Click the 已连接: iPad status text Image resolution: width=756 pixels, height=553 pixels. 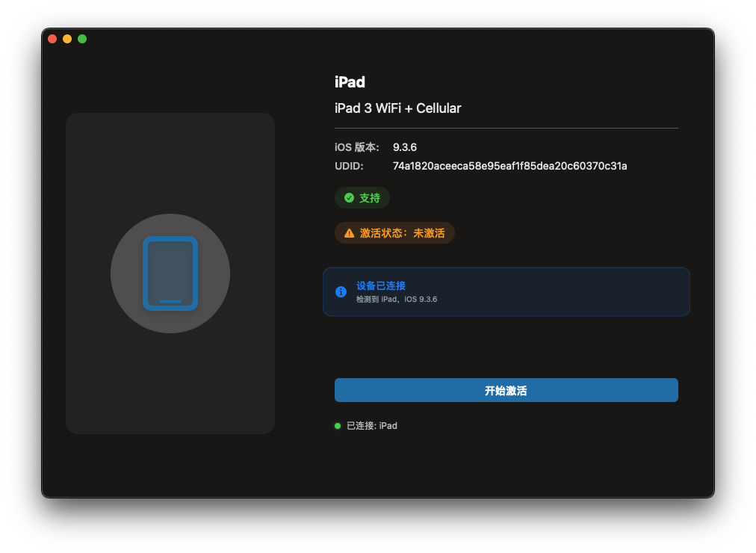372,426
